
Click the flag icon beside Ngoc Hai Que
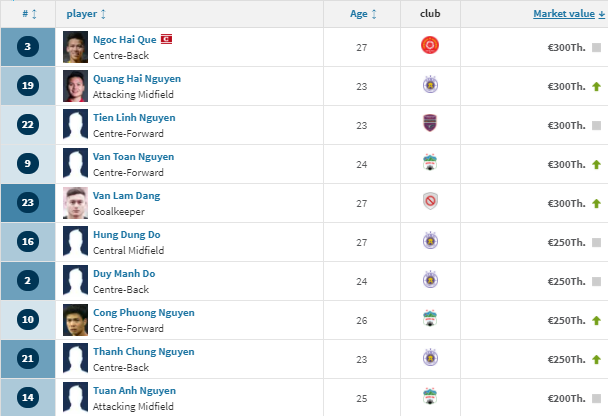pos(167,39)
